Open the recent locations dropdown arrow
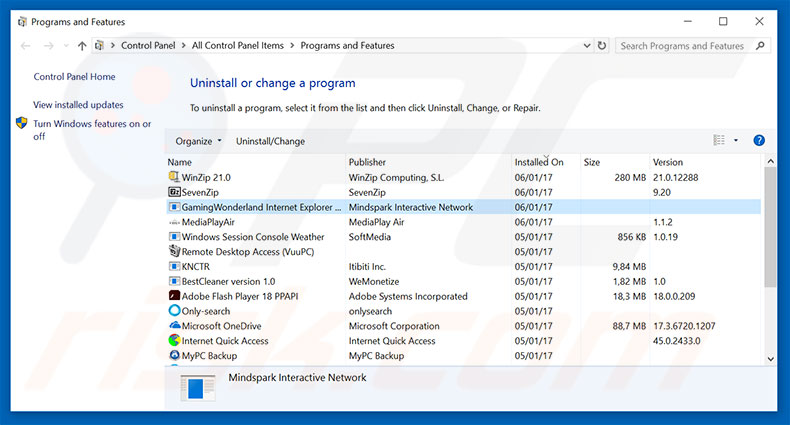790x425 pixels. point(66,46)
